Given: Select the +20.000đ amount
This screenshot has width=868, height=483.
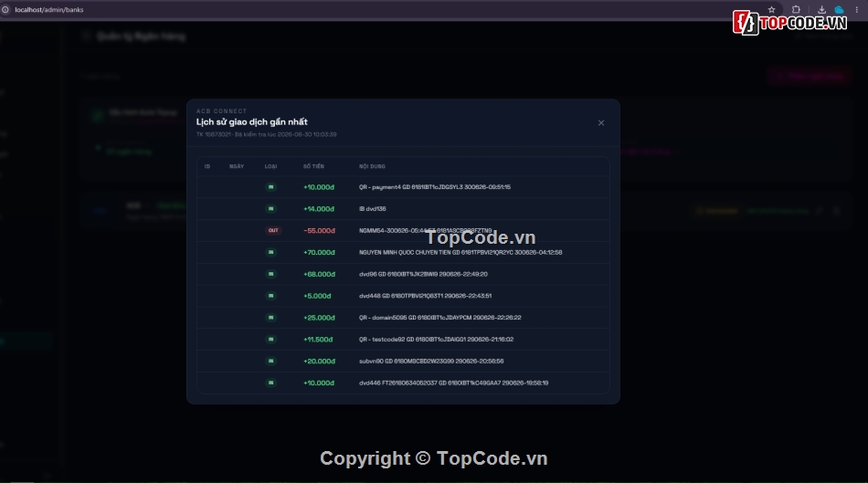Looking at the screenshot, I should (x=319, y=362).
